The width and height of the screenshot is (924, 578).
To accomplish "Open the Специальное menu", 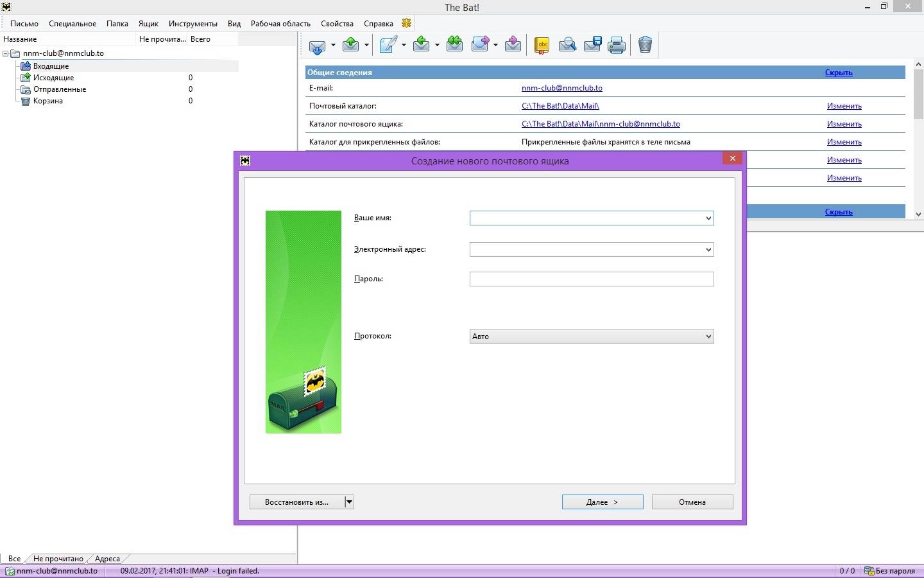I will tap(73, 24).
